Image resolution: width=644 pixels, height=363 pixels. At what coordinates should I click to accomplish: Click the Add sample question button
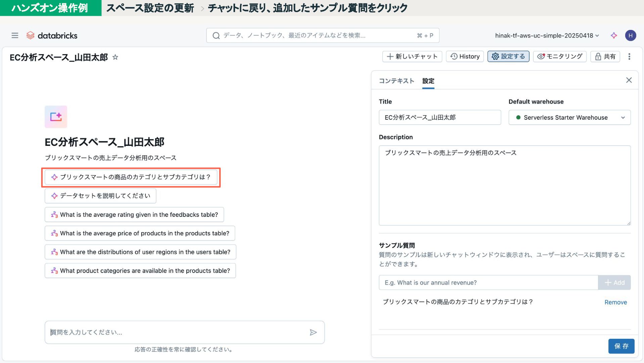pyautogui.click(x=614, y=283)
